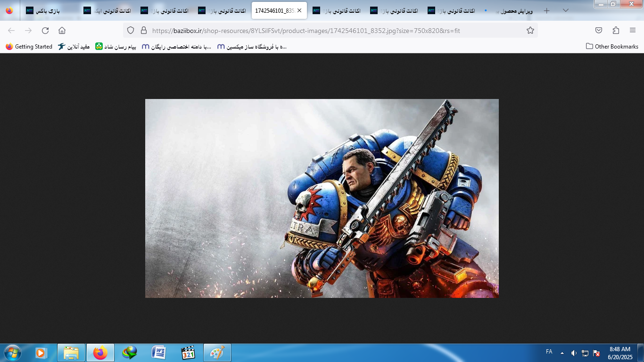The image size is (644, 362).
Task: Show site security padlock information
Action: click(x=144, y=31)
